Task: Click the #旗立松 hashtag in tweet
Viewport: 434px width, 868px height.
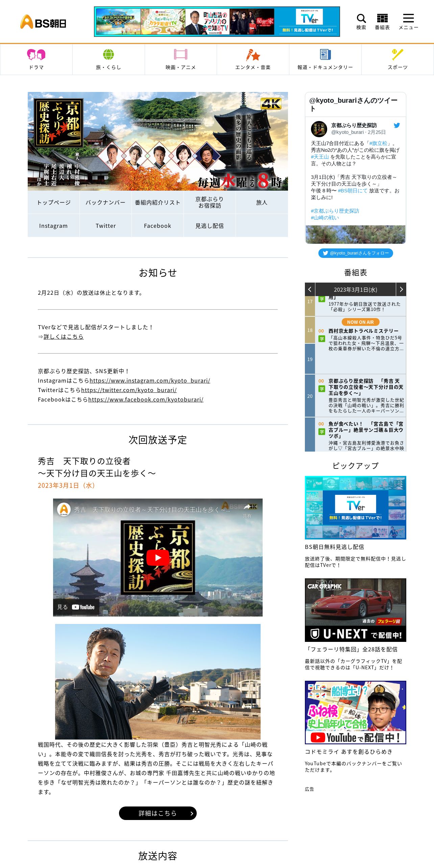Action: point(378,143)
